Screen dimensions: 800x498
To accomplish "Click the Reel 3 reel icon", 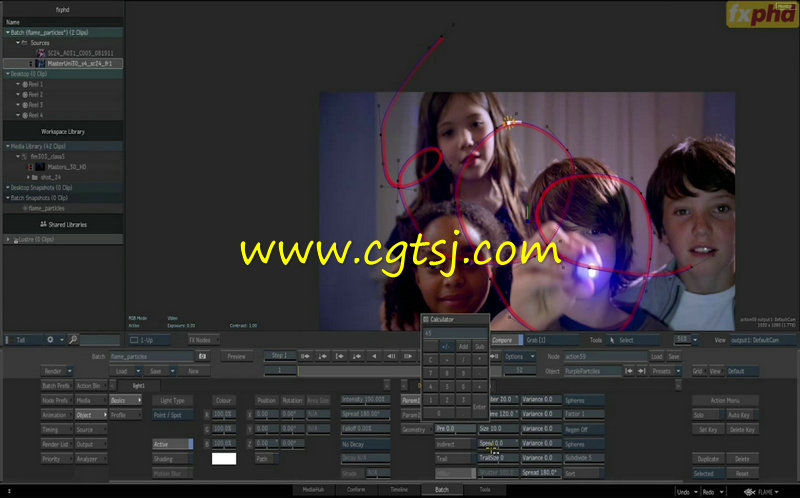I will (x=25, y=105).
